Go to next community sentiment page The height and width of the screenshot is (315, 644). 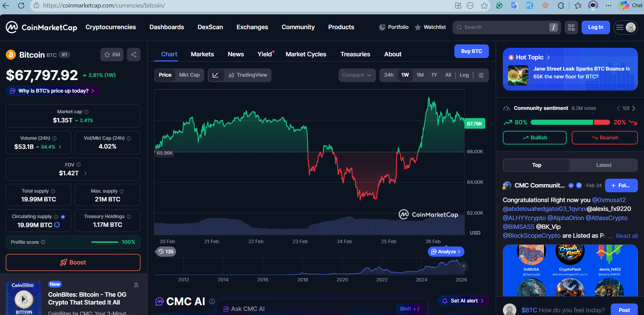(x=633, y=108)
